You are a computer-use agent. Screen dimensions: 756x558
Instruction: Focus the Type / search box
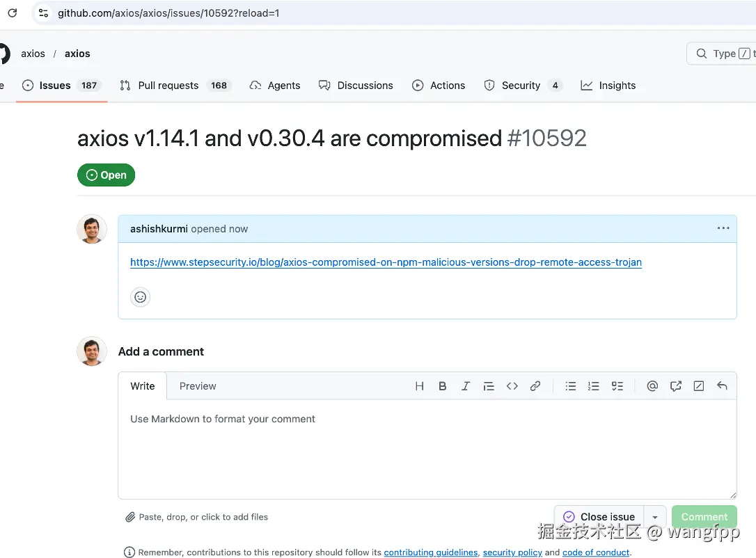tap(722, 54)
